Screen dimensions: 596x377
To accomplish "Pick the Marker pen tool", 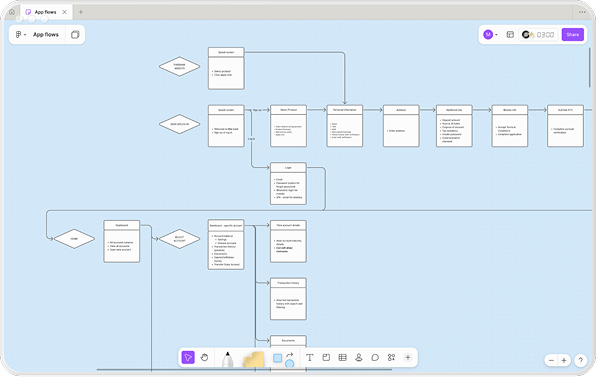I will coord(227,359).
